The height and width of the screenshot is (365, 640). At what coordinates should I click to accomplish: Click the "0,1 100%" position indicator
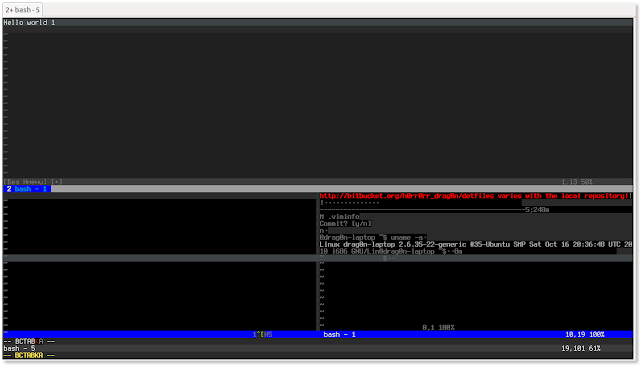tap(438, 327)
